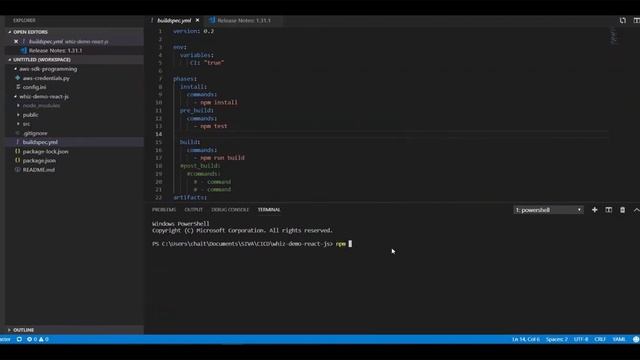Viewport: 640px width, 360px height.
Task: Click the feedback smiley icon in status bar
Action: (636, 339)
